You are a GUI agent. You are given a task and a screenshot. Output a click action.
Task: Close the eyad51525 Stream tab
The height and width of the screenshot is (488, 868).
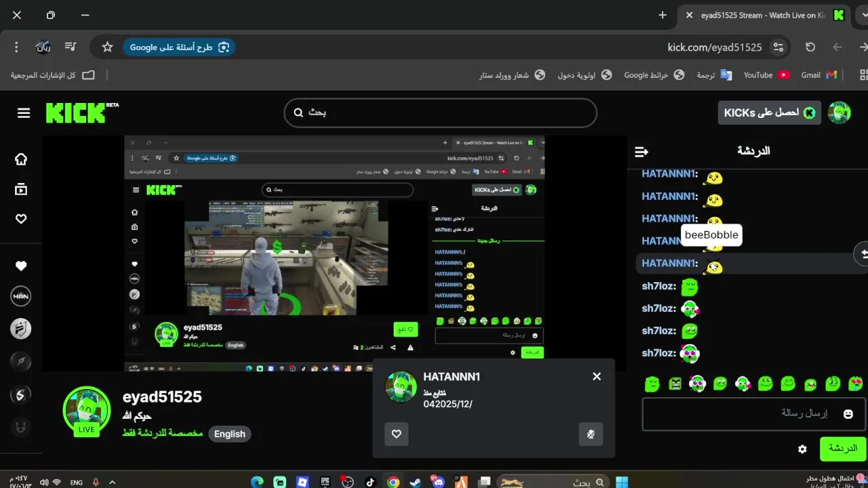689,15
